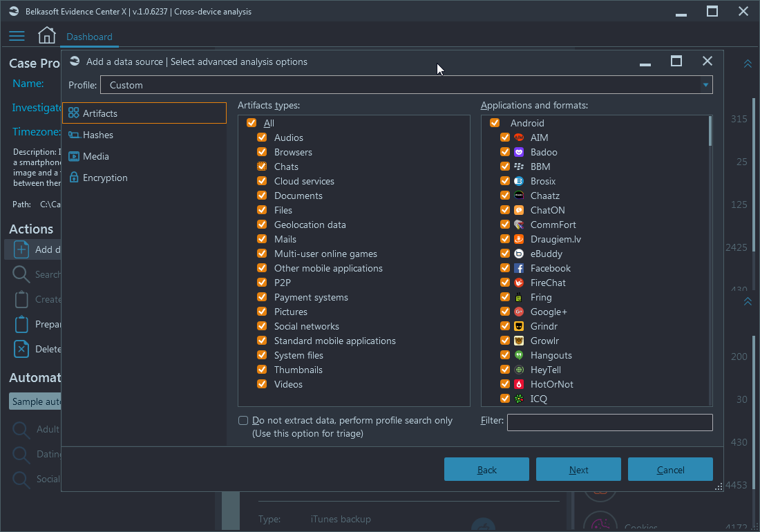Click the Next button
Screen dimensions: 760x532
(578, 470)
